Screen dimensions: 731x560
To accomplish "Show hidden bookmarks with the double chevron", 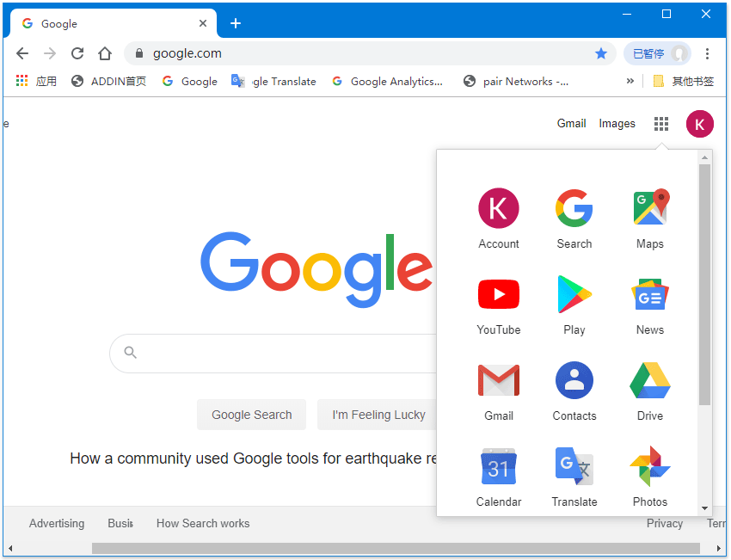I will (x=630, y=81).
